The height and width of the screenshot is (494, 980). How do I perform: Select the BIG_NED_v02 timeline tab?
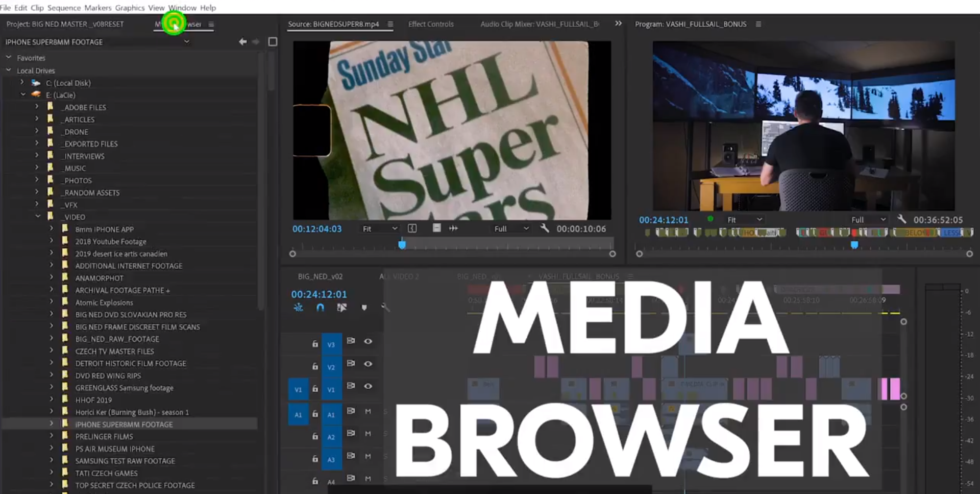320,276
